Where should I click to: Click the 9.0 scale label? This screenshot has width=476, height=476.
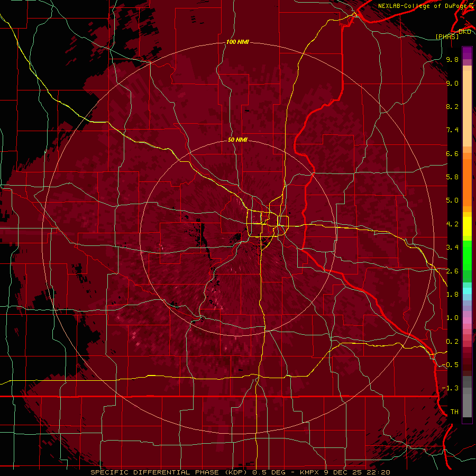click(452, 83)
